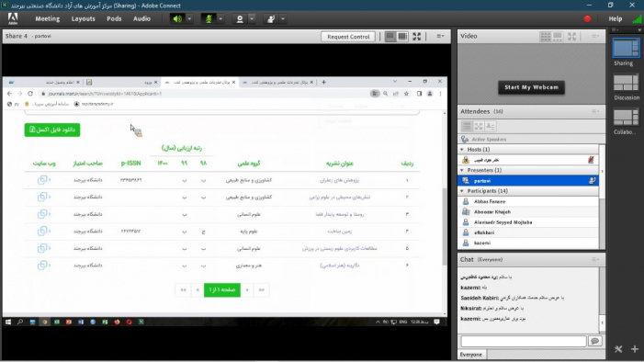
Task: Click bookmark star icon in address bar
Action: click(x=406, y=94)
